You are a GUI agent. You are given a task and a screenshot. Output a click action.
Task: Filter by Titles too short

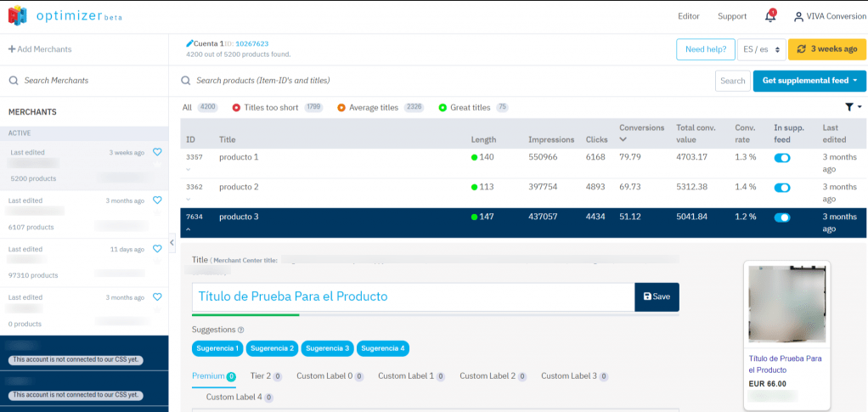[278, 107]
